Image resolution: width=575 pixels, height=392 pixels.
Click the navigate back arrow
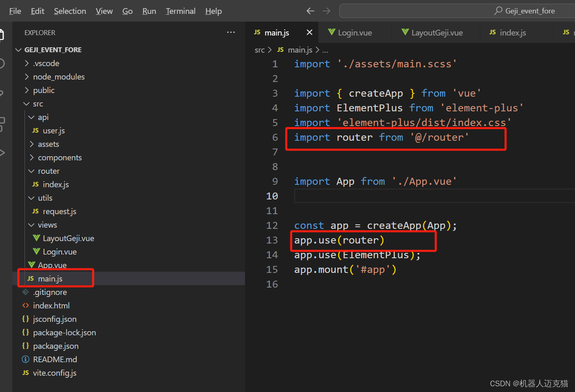click(310, 11)
